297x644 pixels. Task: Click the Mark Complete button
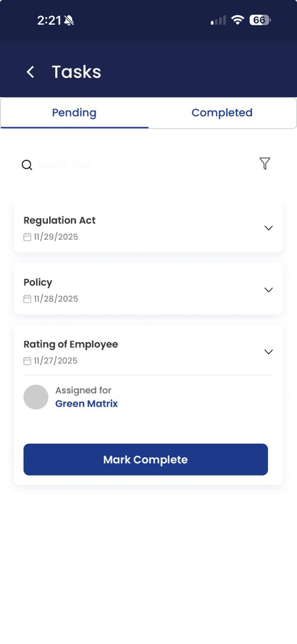(x=146, y=459)
